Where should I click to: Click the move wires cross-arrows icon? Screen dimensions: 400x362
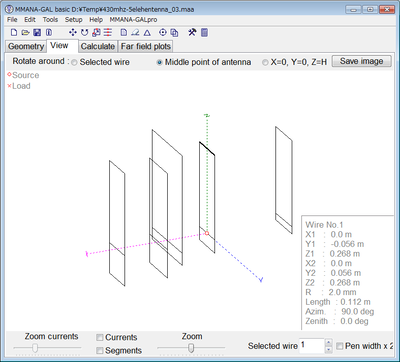click(x=72, y=32)
